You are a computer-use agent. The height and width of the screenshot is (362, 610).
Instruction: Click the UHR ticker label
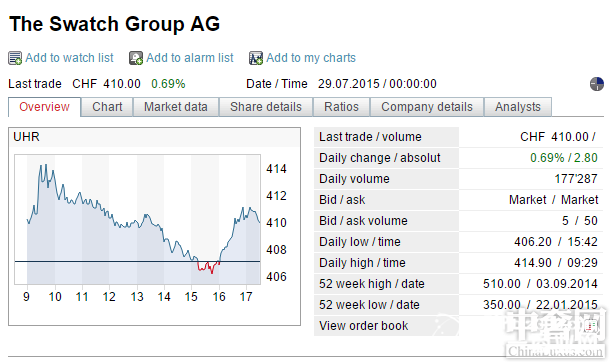[26, 137]
